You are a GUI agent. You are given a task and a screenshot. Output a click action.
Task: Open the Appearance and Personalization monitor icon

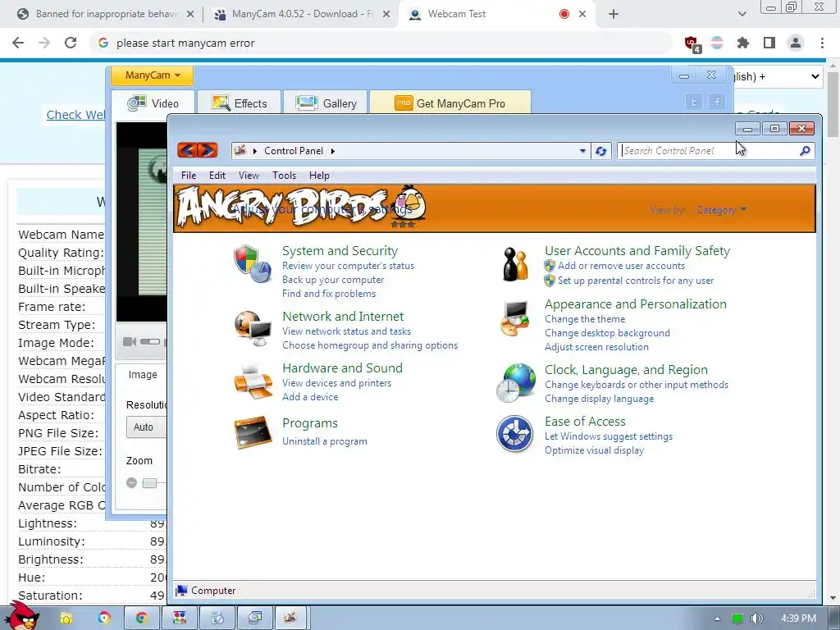pyautogui.click(x=515, y=317)
